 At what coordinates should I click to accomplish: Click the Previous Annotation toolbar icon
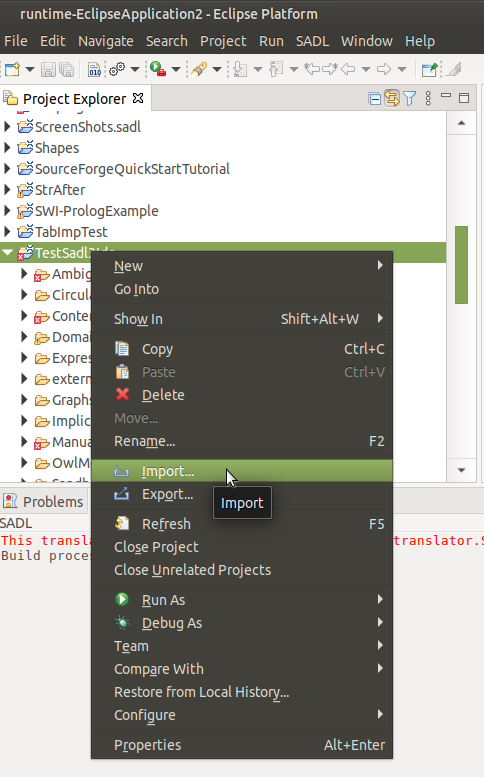click(276, 69)
